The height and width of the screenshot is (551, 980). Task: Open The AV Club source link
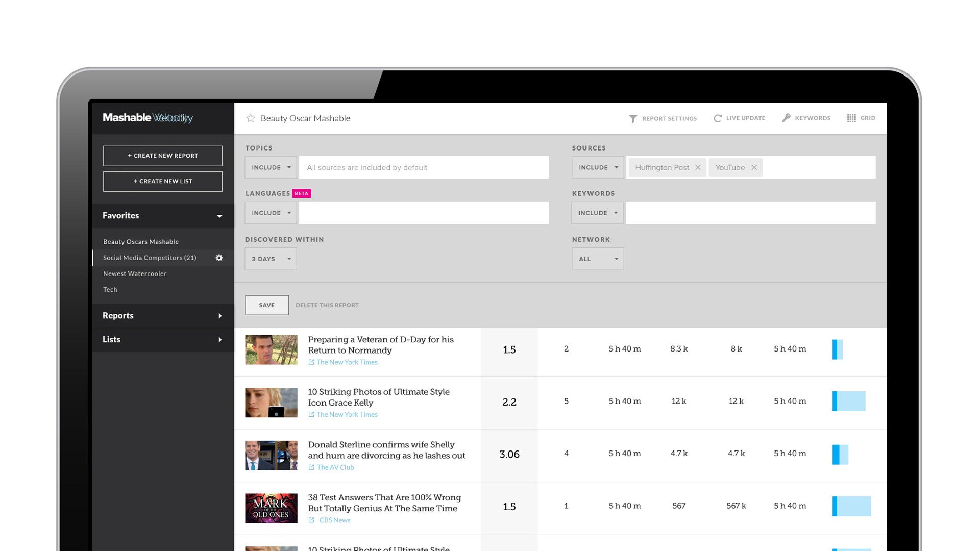335,467
